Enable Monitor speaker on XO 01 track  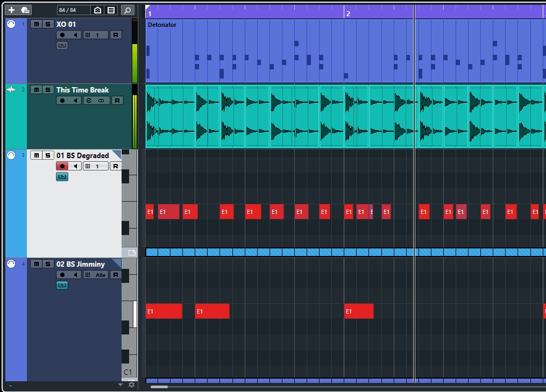[x=76, y=35]
